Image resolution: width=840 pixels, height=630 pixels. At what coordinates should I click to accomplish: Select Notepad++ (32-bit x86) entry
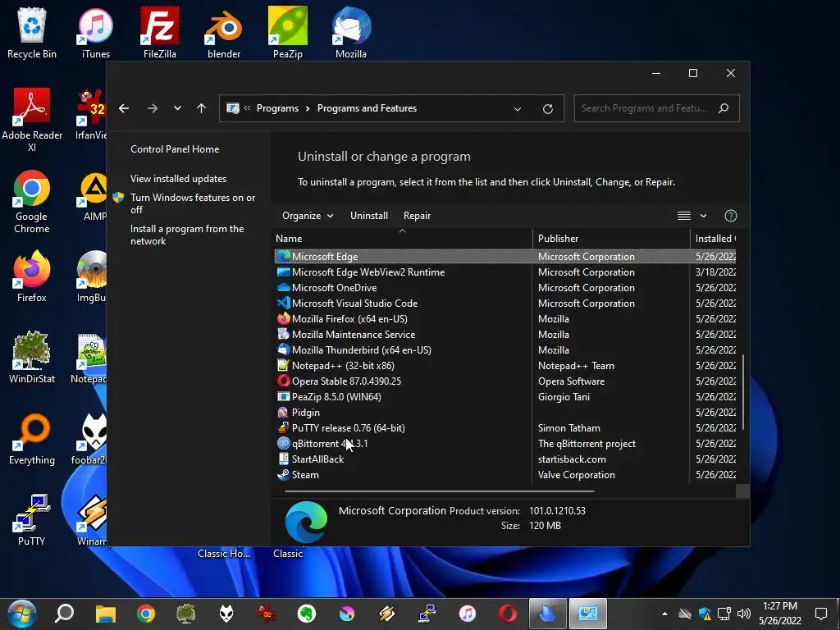[505, 366]
